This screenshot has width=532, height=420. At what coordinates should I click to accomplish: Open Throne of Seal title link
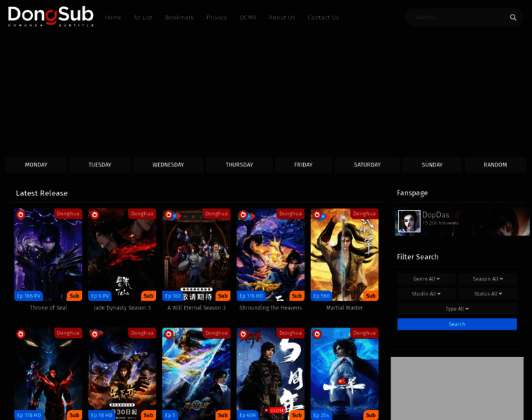tap(48, 308)
